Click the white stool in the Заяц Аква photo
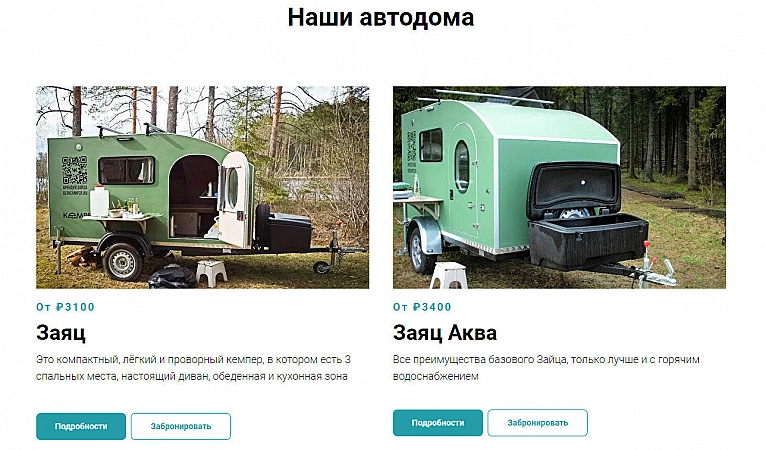 (x=449, y=275)
